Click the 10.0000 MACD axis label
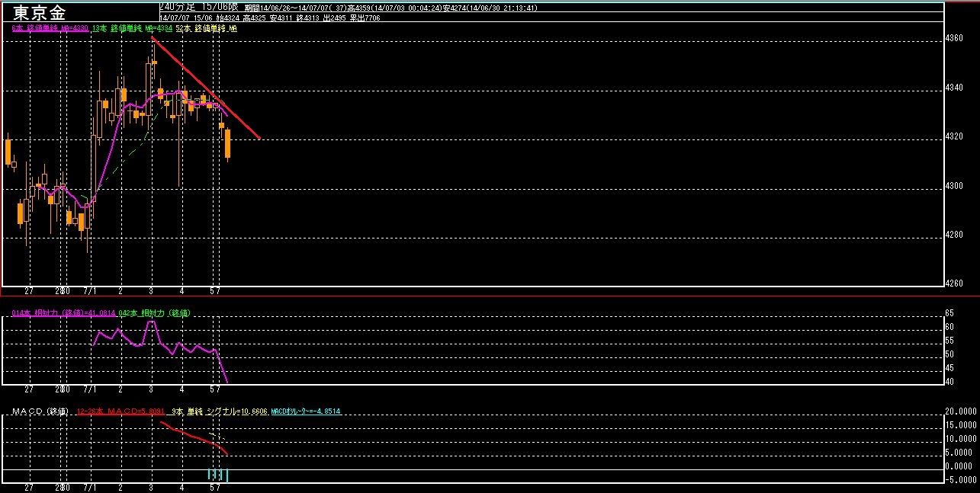This screenshot has height=493, width=980. pyautogui.click(x=961, y=439)
